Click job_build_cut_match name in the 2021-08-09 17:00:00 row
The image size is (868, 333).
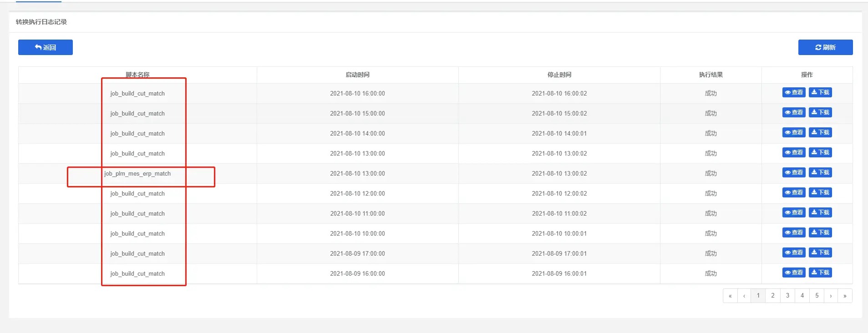(137, 254)
